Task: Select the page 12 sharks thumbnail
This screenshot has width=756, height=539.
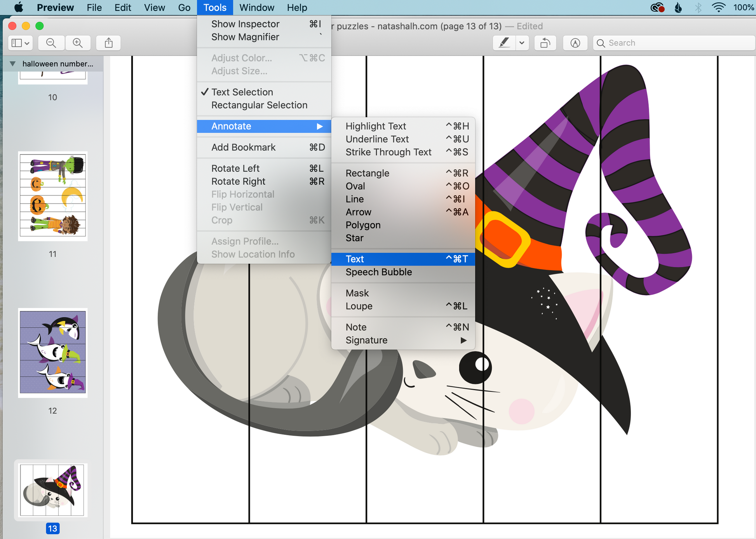Action: [53, 352]
